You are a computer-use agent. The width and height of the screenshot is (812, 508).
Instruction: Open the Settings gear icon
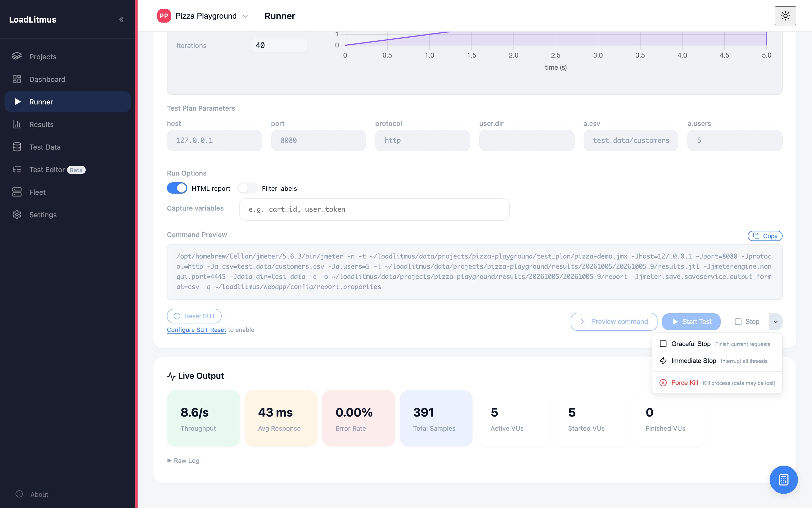(x=17, y=214)
